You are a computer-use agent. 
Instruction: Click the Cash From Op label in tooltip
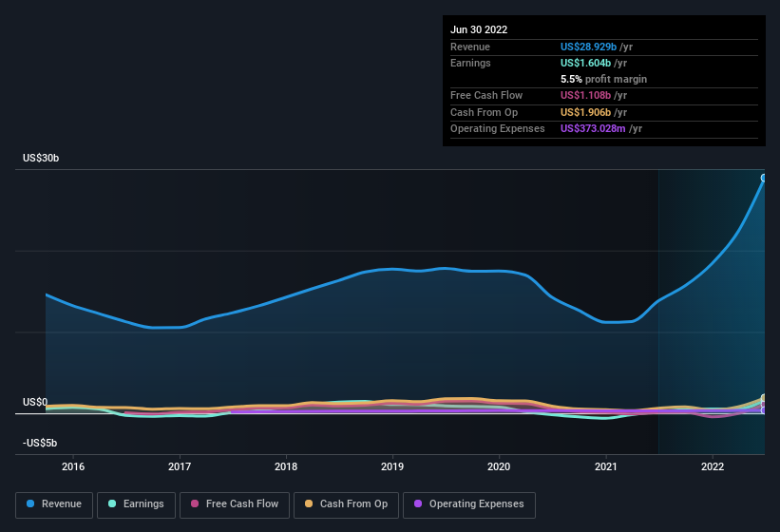(x=484, y=112)
